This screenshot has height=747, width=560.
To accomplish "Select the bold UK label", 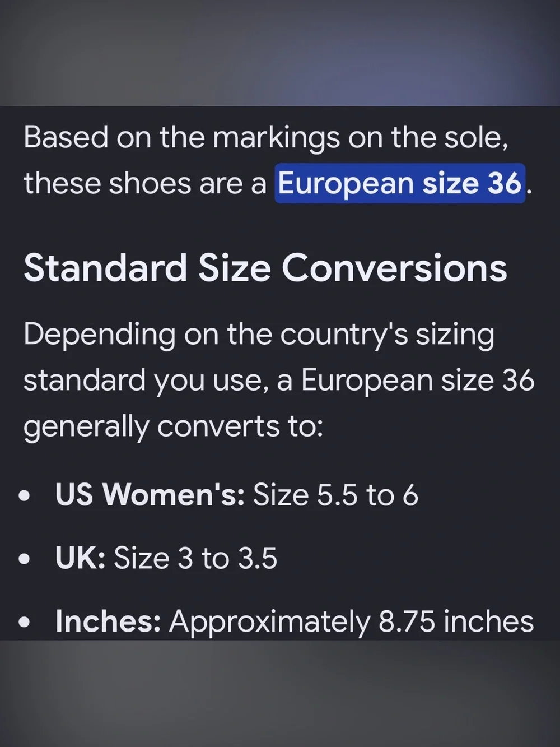I will coord(81,558).
